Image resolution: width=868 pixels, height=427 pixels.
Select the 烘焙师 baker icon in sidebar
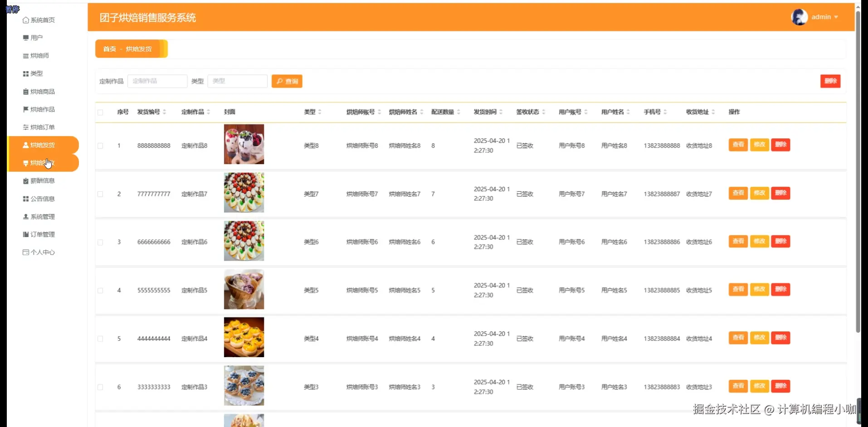[x=25, y=55]
